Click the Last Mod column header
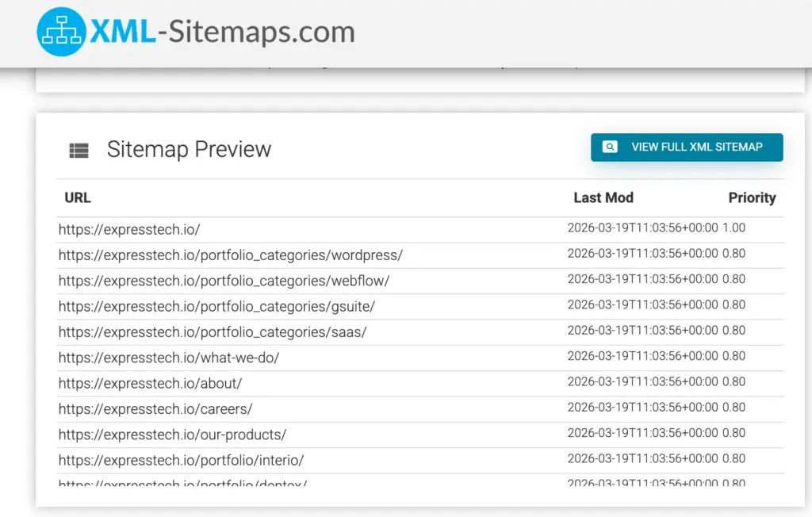812x517 pixels. tap(603, 197)
